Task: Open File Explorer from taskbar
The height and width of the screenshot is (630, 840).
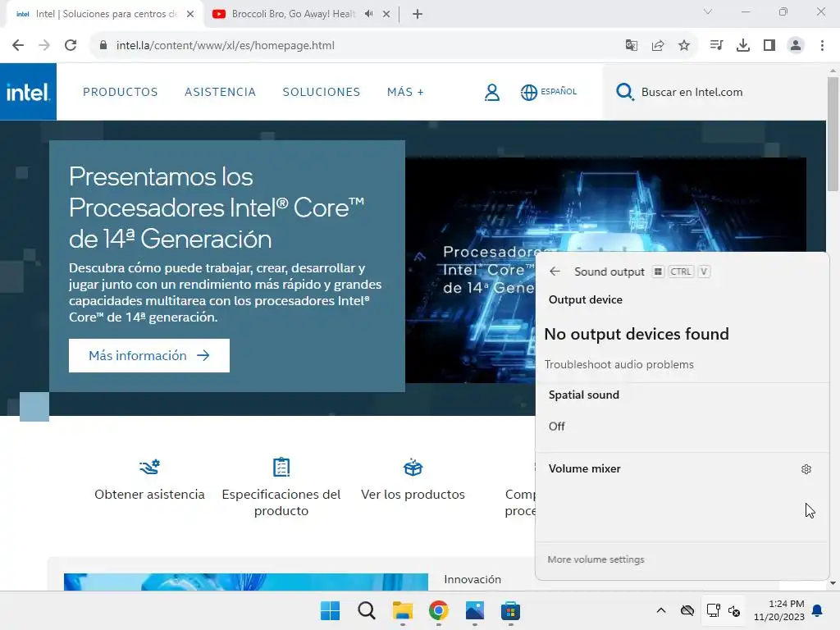Action: 402,610
